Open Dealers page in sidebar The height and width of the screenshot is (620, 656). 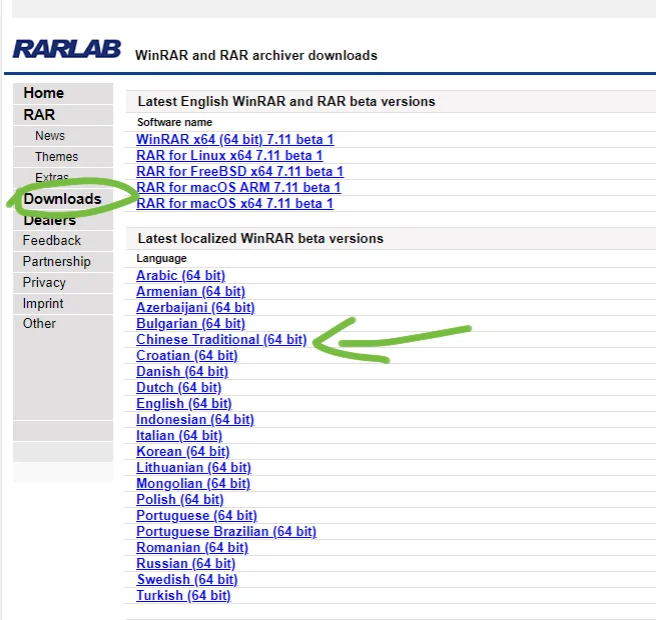(x=49, y=220)
